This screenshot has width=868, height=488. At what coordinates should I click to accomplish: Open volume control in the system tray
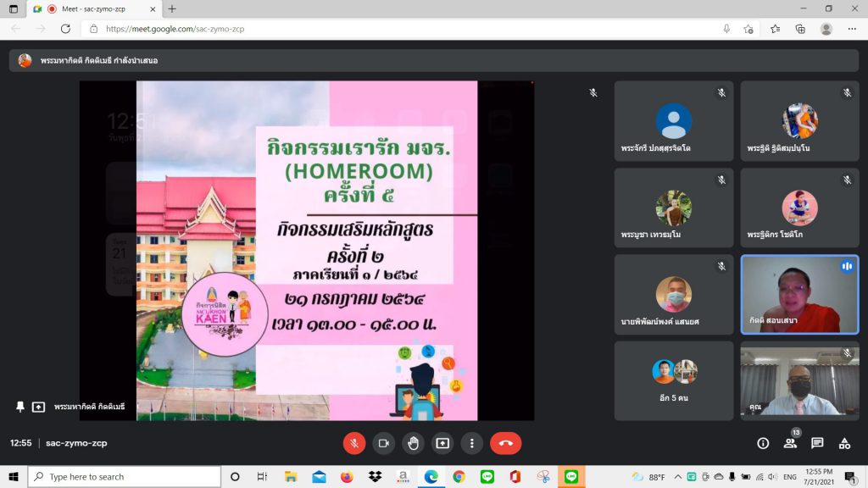coord(773,476)
